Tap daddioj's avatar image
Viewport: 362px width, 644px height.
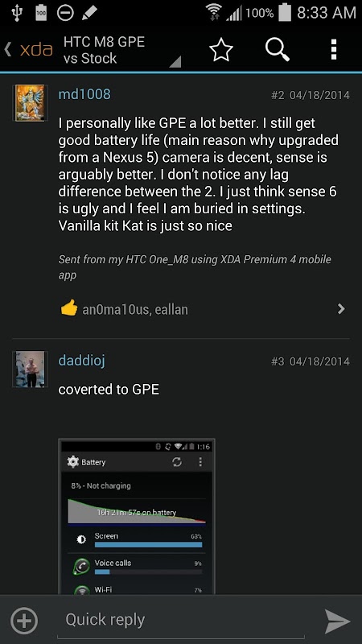tap(30, 369)
